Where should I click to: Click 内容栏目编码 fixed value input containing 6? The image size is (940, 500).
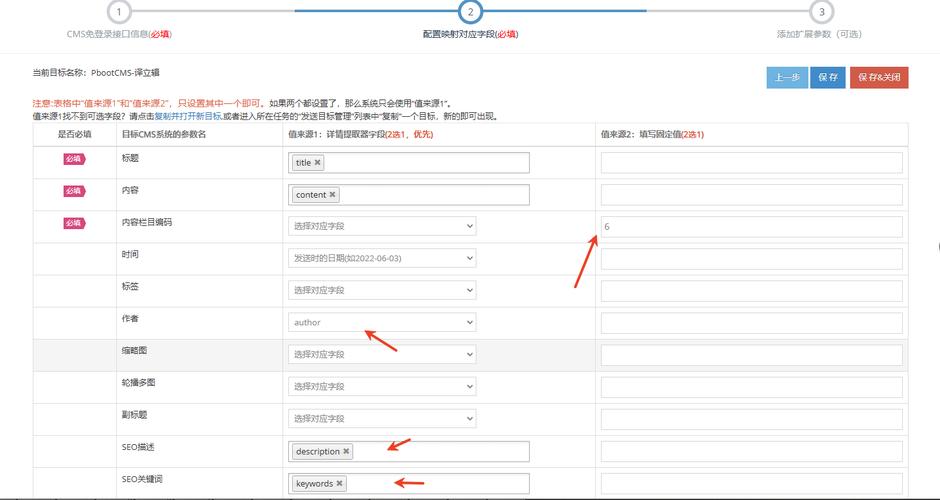coord(752,227)
